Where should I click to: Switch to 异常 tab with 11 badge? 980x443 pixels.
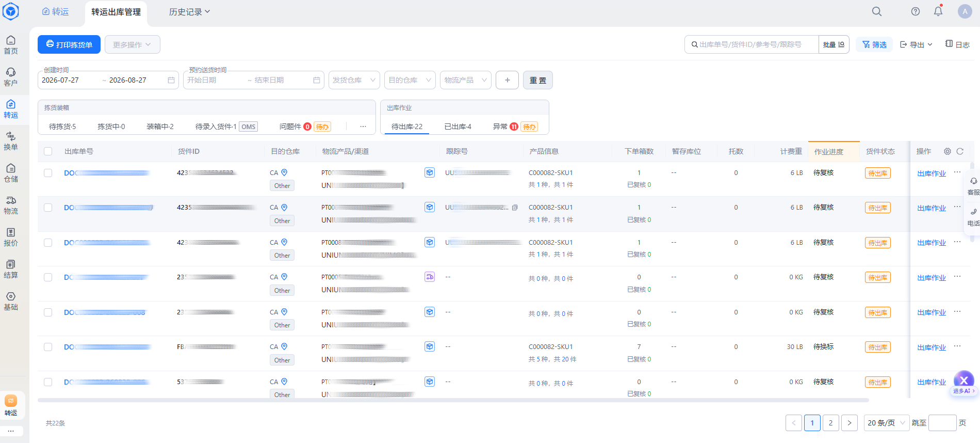[515, 126]
